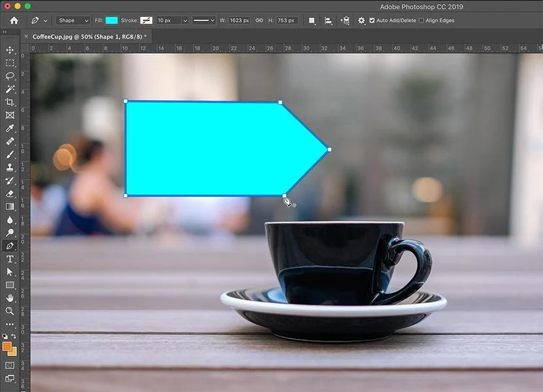Enable Align Edges checkbox
Viewport: 543px width, 392px height.
421,20
